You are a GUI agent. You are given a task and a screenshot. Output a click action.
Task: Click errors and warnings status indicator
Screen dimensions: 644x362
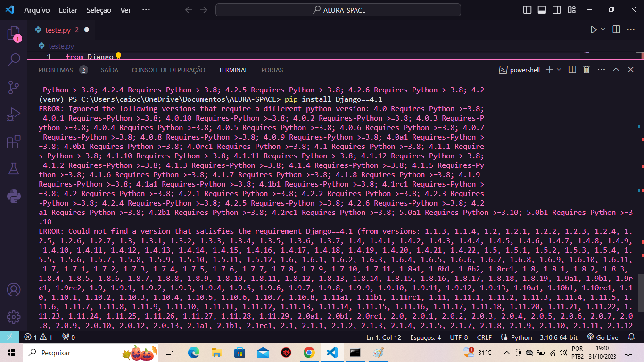click(39, 337)
